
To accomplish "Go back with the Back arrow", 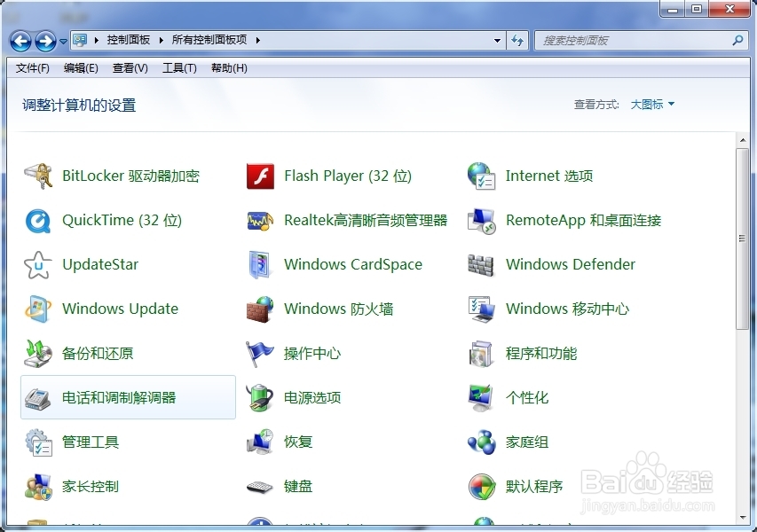I will pyautogui.click(x=20, y=41).
